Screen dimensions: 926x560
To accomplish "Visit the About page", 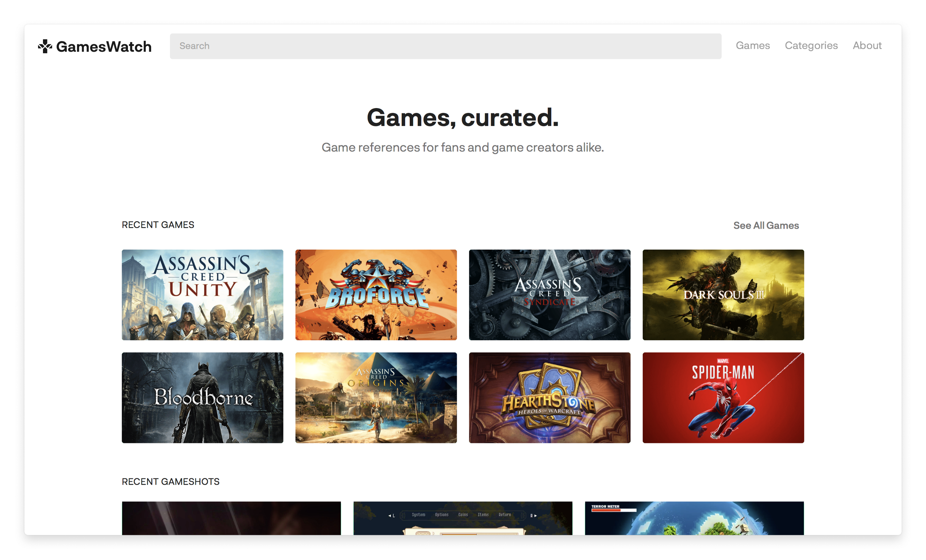I will click(867, 45).
